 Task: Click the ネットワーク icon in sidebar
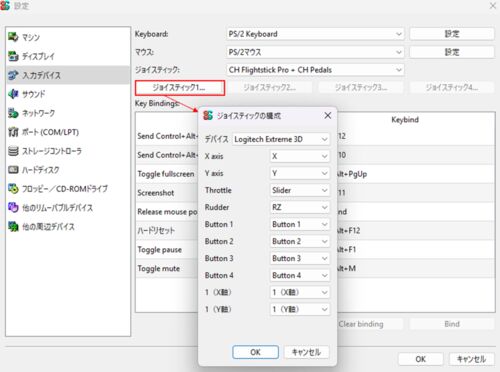[13, 113]
